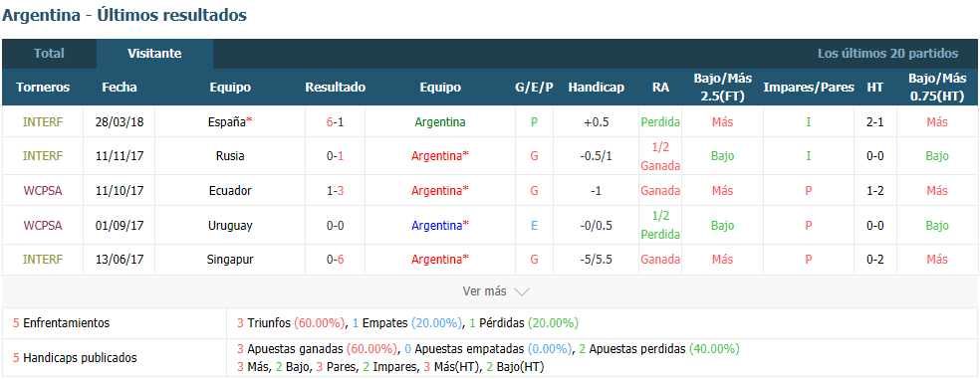Screen dimensions: 980x379
Task: Click the INTERF tournament on 28/03/18 row
Action: (43, 122)
